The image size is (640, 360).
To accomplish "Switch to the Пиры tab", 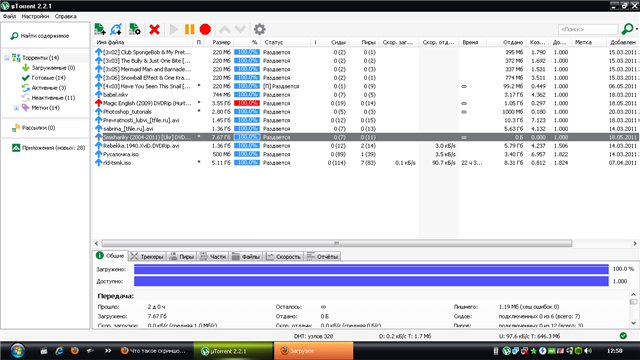I will tap(182, 256).
